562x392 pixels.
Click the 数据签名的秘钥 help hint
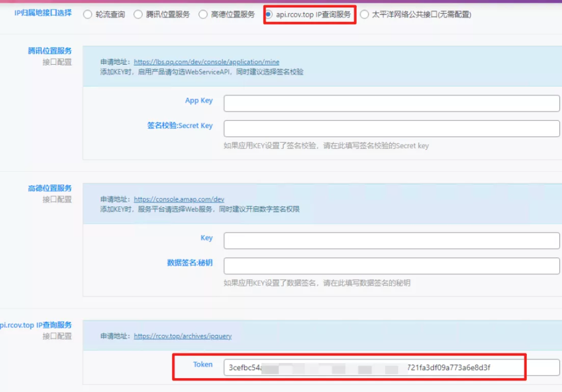click(x=317, y=283)
